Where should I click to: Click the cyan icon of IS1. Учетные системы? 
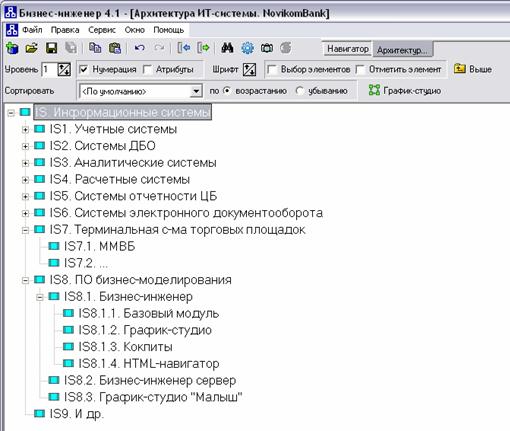(40, 129)
